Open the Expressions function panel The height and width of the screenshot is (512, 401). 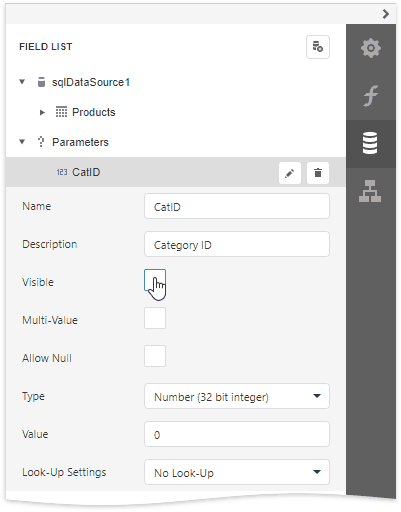tap(371, 96)
